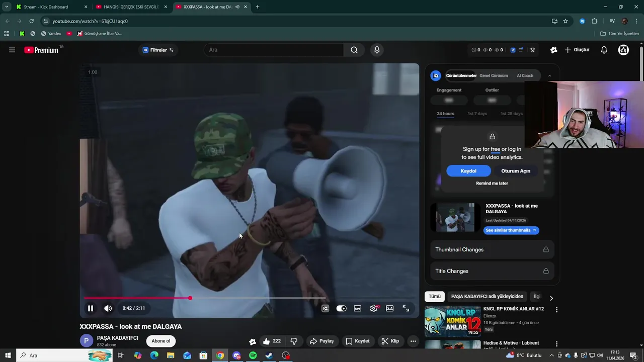Click the vidIQ icon in player controls
This screenshot has width=644, height=362.
pos(325,308)
